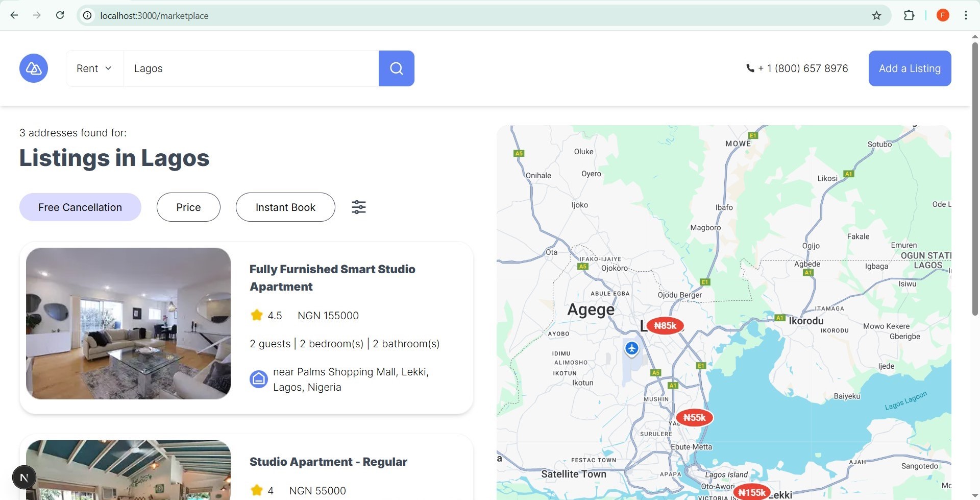Click the page reload icon
The width and height of the screenshot is (980, 500).
point(60,15)
